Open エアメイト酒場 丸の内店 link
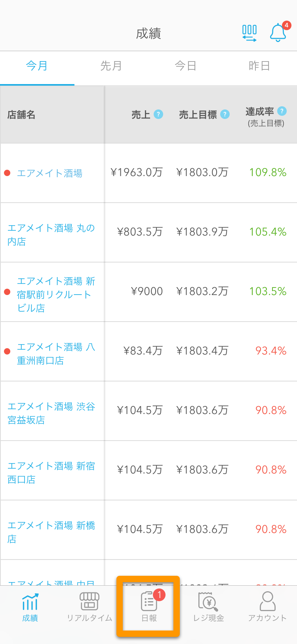 tap(51, 234)
